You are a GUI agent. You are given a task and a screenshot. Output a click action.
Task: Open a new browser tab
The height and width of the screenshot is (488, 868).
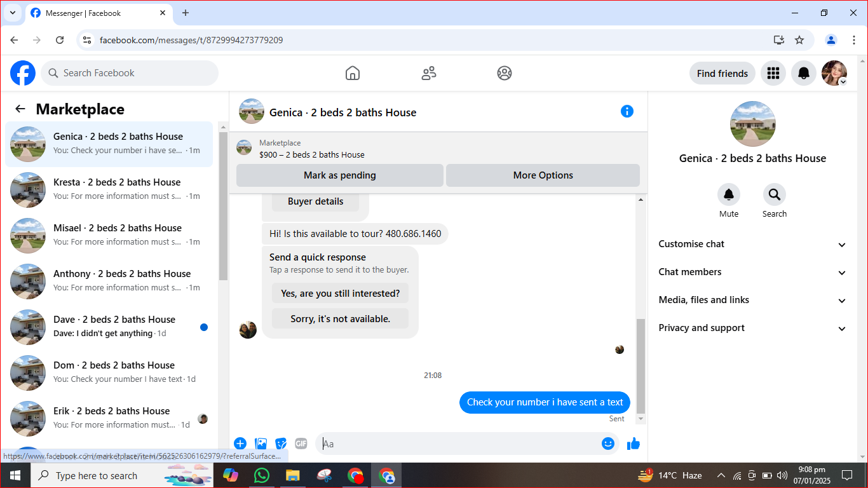pyautogui.click(x=186, y=13)
